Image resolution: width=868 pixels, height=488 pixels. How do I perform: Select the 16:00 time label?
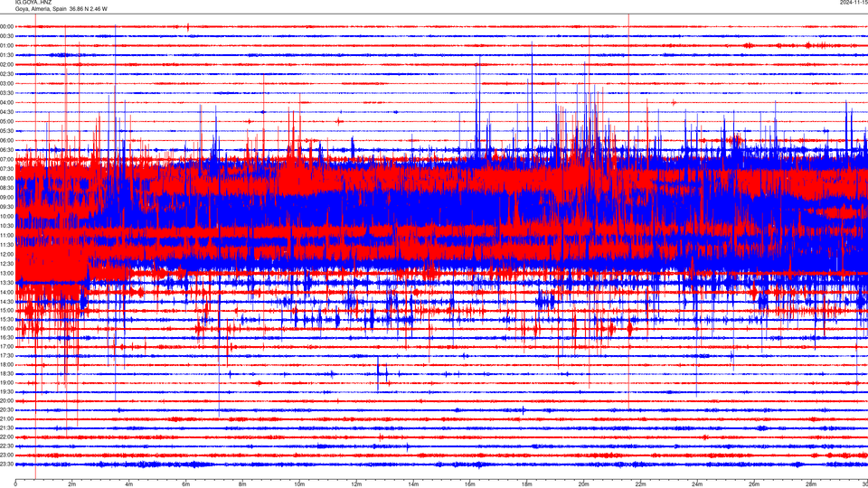(x=6, y=329)
